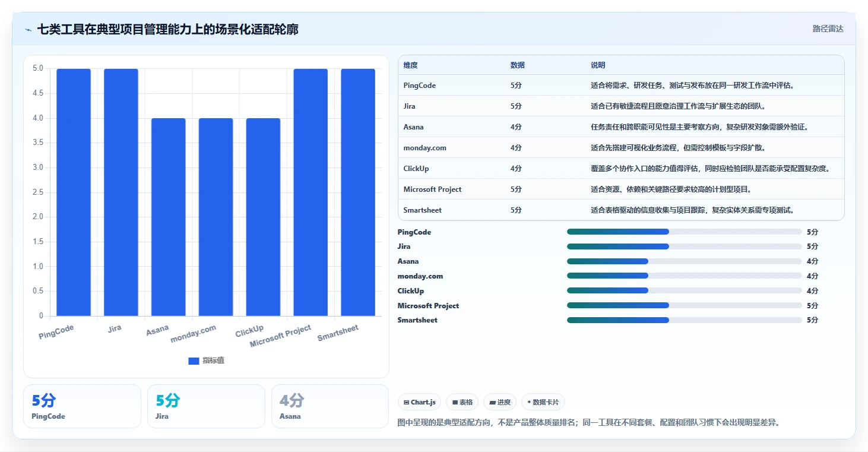Click the description starting 覆盖多个协作入口

coord(709,169)
